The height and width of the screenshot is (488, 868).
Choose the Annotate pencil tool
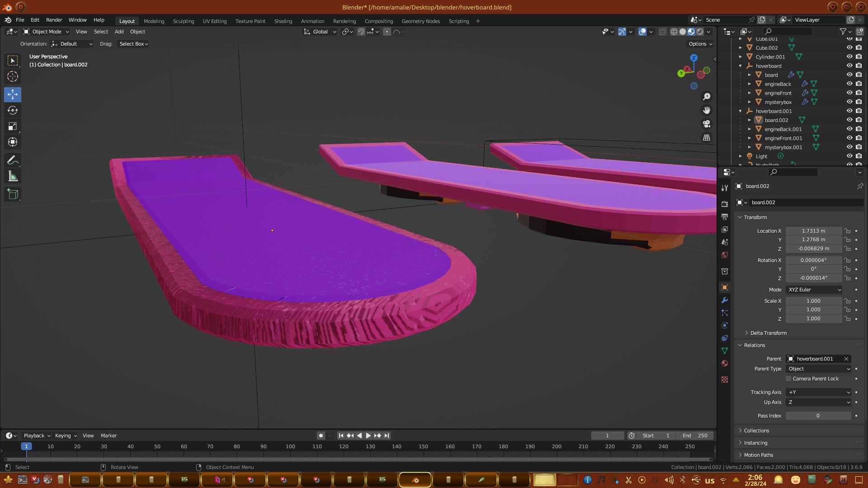[13, 160]
